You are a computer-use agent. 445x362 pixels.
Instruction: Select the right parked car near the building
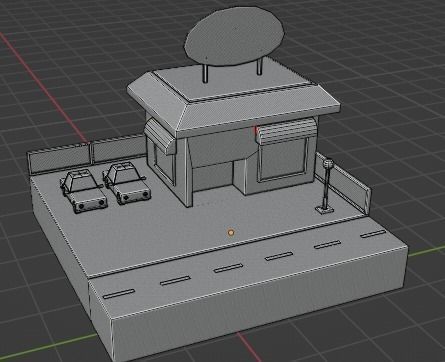127,183
